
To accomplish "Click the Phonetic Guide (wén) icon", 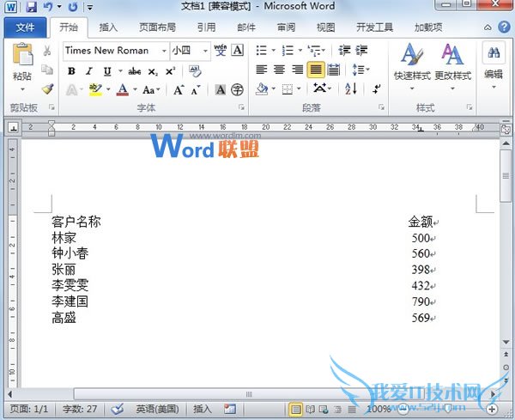I will coord(220,51).
